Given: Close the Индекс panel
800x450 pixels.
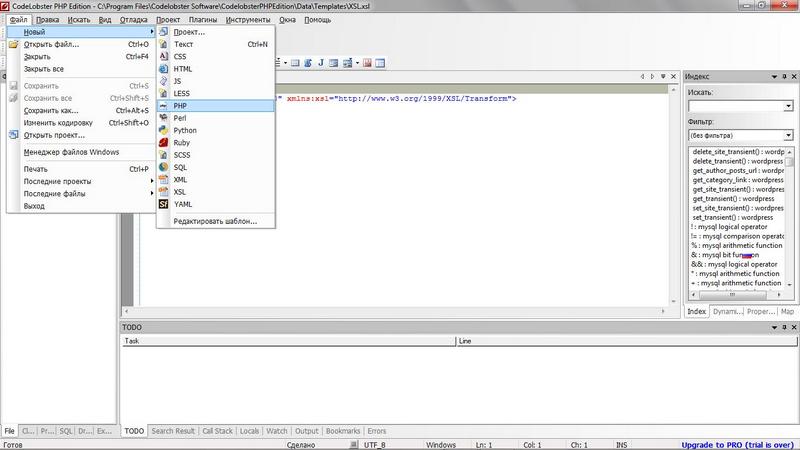Looking at the screenshot, I should [794, 77].
